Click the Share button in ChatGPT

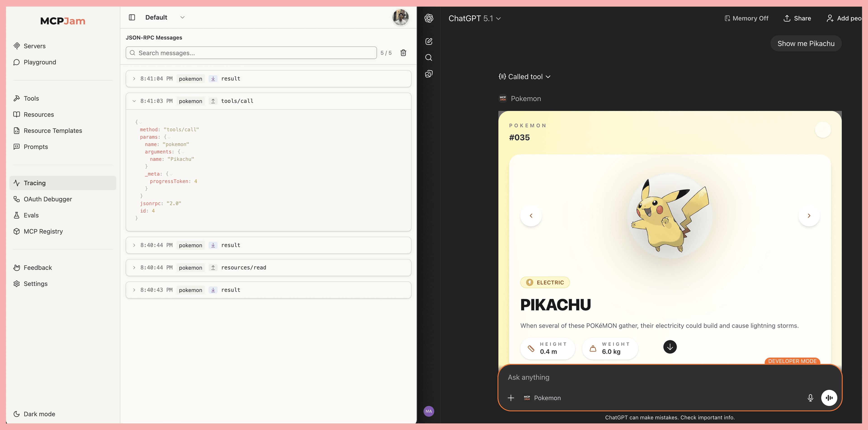click(x=797, y=18)
